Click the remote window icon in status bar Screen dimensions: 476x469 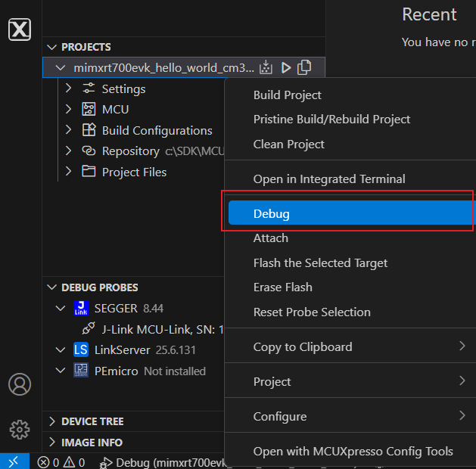pos(14,461)
